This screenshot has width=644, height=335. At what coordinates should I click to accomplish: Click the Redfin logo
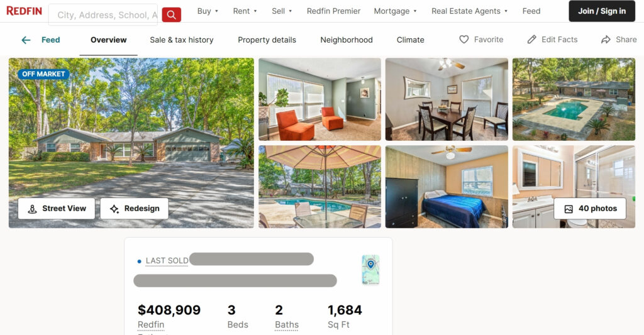[x=25, y=11]
